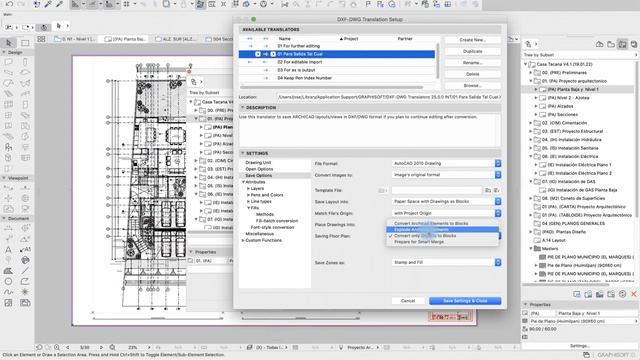This screenshot has height=360, width=640.
Task: Open the tab overview grid icon
Action: pos(41,39)
